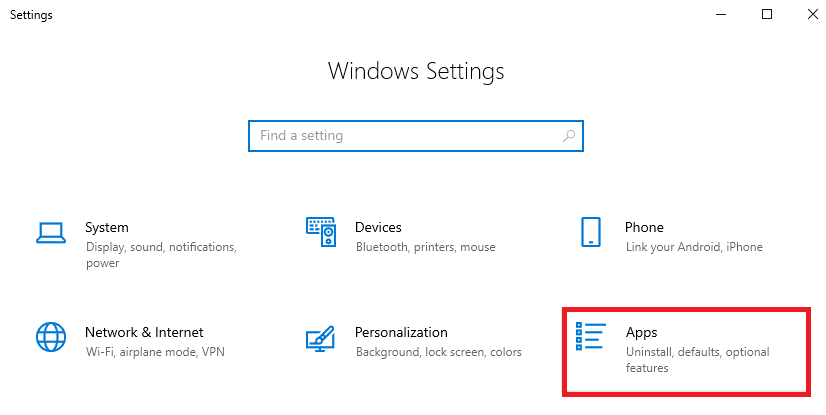This screenshot has width=826, height=415.
Task: Open the System settings label
Action: click(x=107, y=227)
